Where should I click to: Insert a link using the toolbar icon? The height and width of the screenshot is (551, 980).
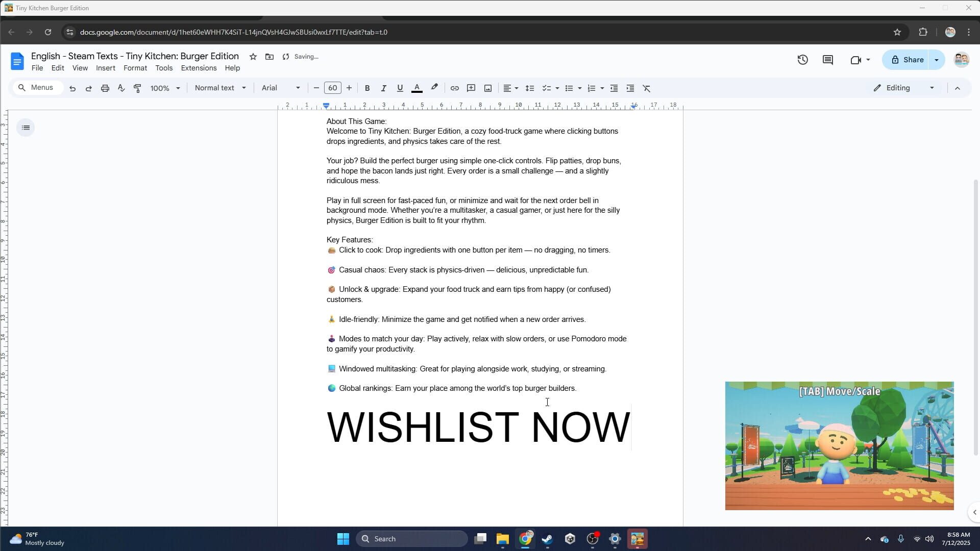455,88
